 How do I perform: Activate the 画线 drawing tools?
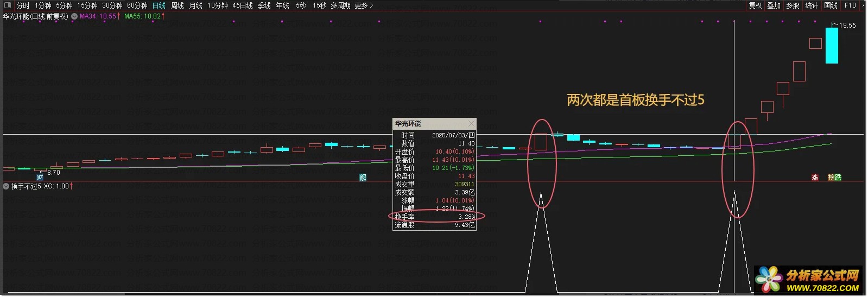(x=831, y=5)
